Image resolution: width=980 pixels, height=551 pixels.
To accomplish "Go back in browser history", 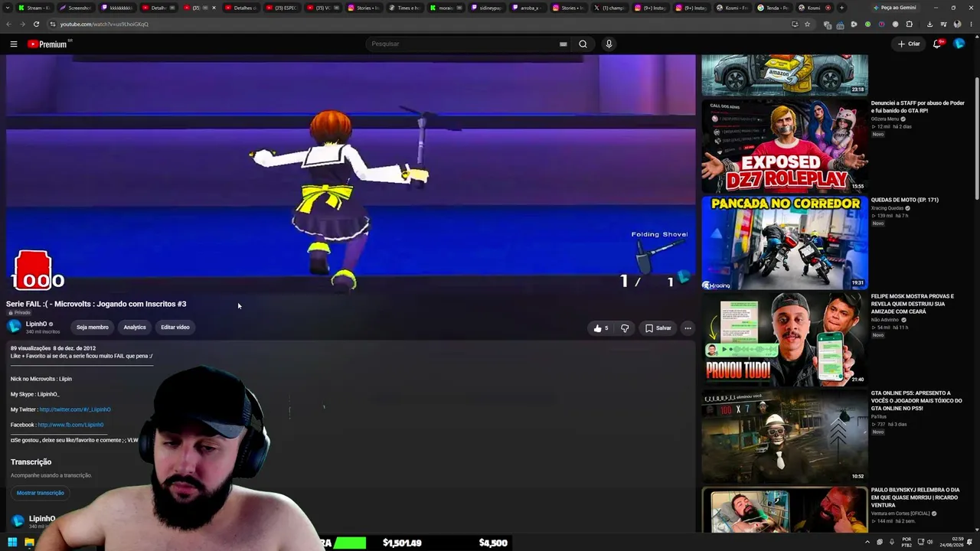I will point(8,24).
